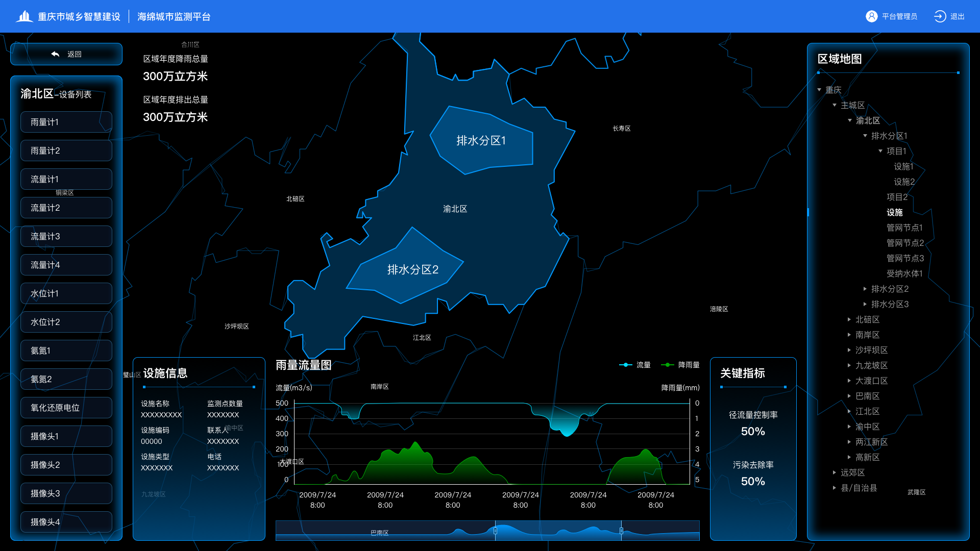This screenshot has height=551, width=980.
Task: Select device 流量计4
Action: click(66, 265)
